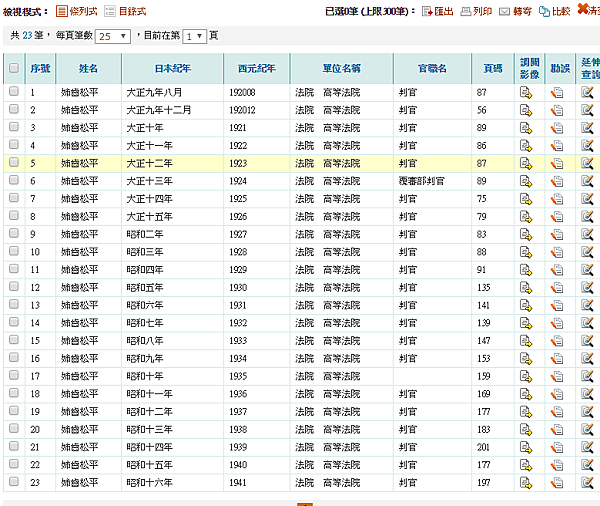Sort by the 官職名 column header
600x506 pixels.
tap(432, 69)
